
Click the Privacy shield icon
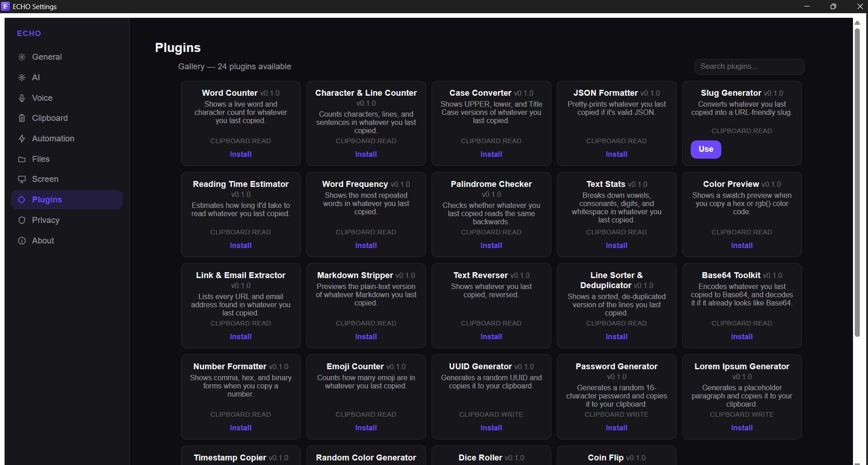pyautogui.click(x=21, y=220)
